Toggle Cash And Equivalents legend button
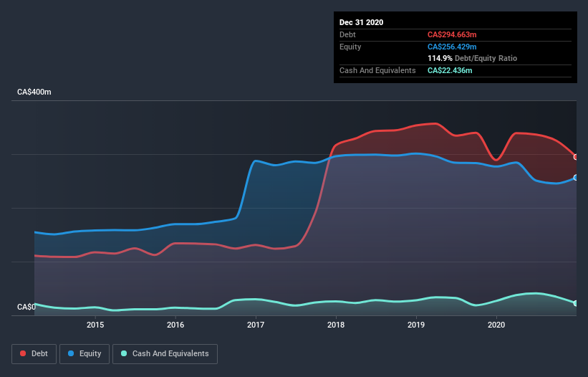The image size is (588, 377). pyautogui.click(x=165, y=354)
